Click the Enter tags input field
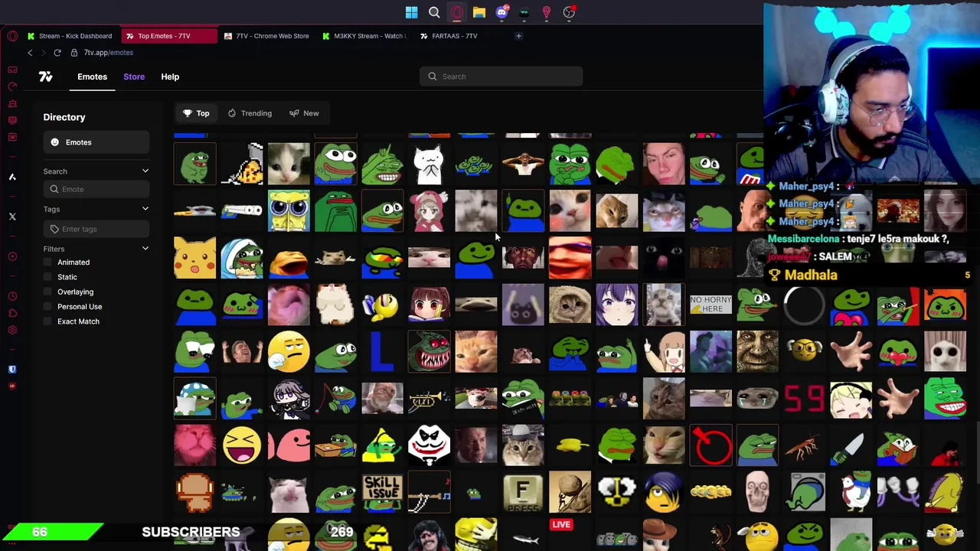The height and width of the screenshot is (551, 980). tap(96, 229)
